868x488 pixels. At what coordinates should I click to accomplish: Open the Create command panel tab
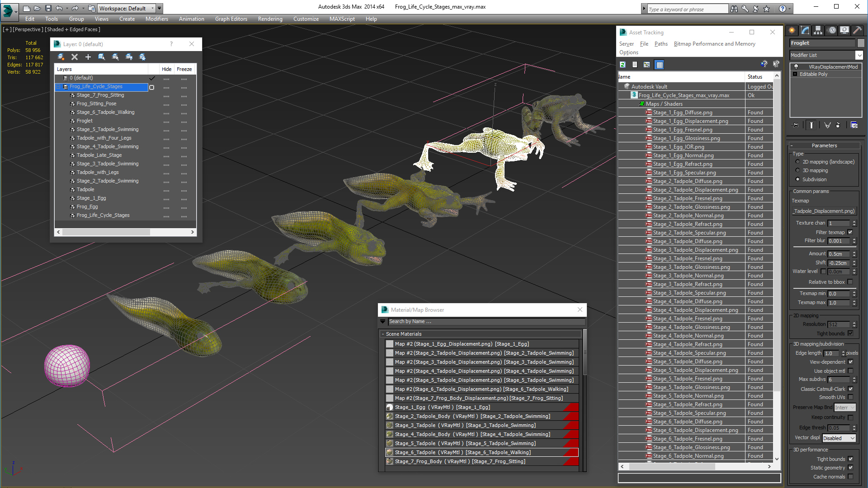pos(792,30)
